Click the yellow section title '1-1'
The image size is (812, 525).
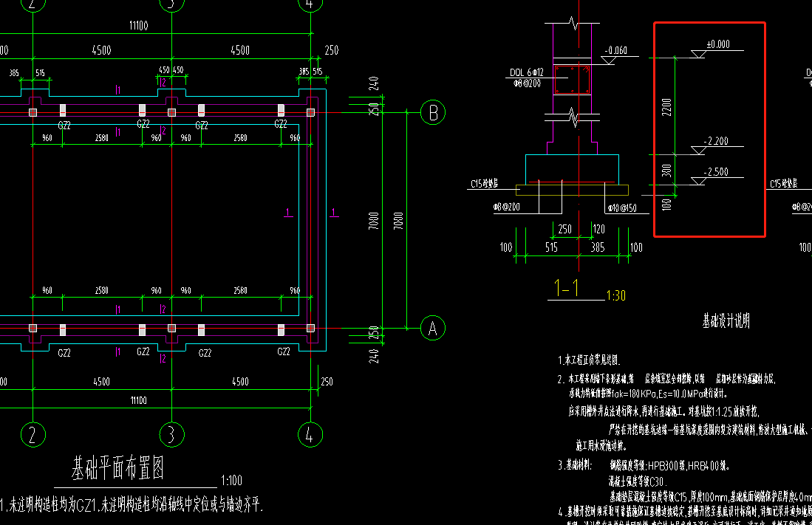567,288
